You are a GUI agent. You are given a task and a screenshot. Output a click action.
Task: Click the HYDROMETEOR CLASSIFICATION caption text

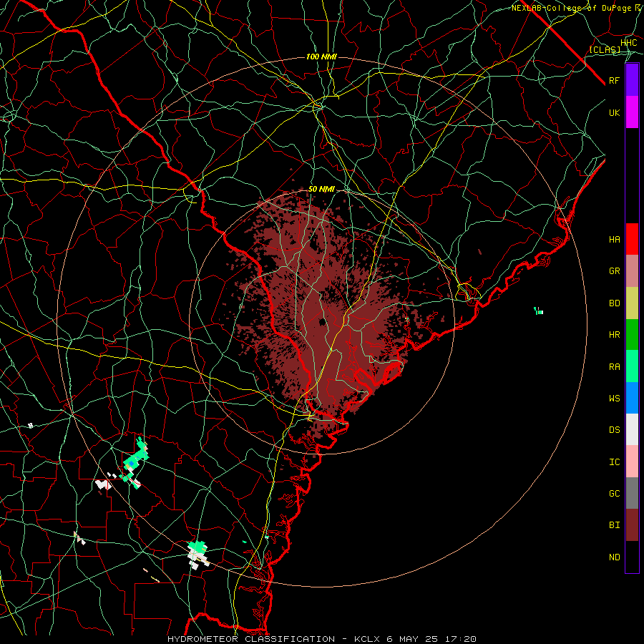(251, 639)
